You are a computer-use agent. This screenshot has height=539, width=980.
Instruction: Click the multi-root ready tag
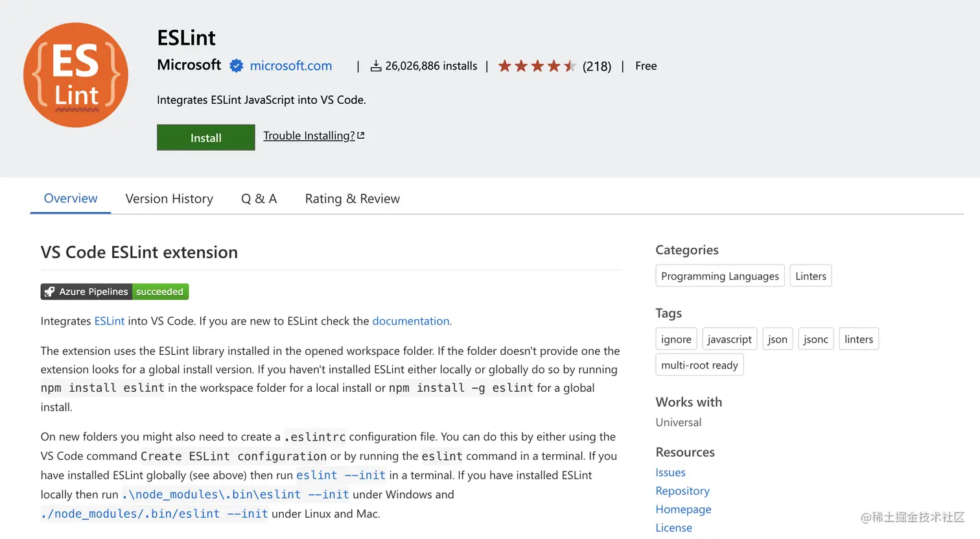pos(699,365)
